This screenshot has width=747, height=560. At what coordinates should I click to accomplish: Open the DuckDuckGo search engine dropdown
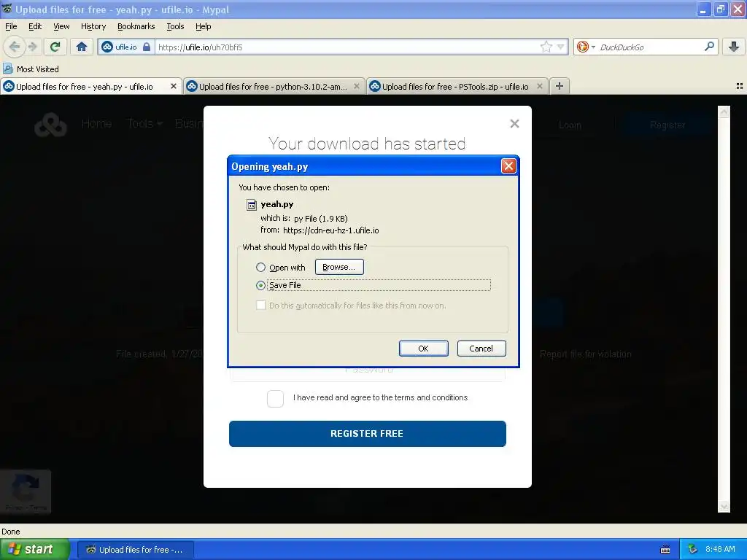(586, 47)
